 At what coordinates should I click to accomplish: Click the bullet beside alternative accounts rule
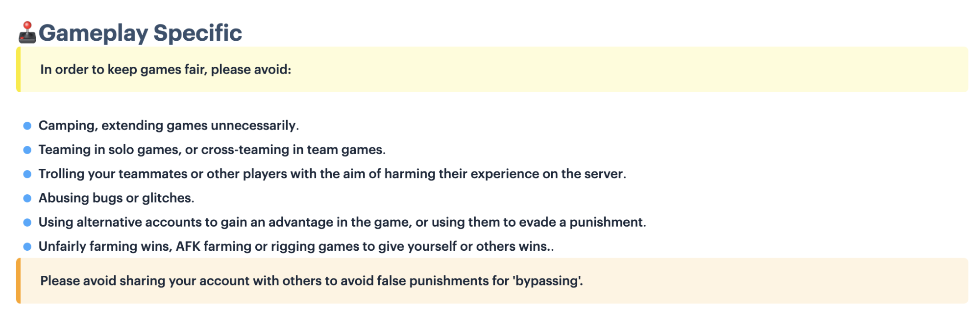27,222
